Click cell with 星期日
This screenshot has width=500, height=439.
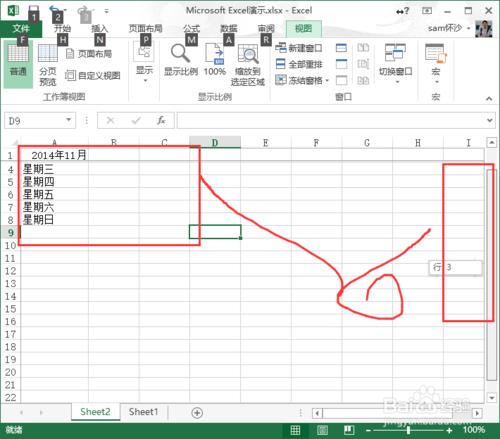click(x=54, y=220)
